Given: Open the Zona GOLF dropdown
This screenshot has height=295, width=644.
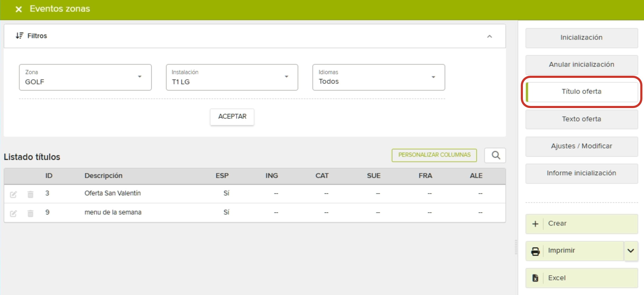Looking at the screenshot, I should coord(85,77).
